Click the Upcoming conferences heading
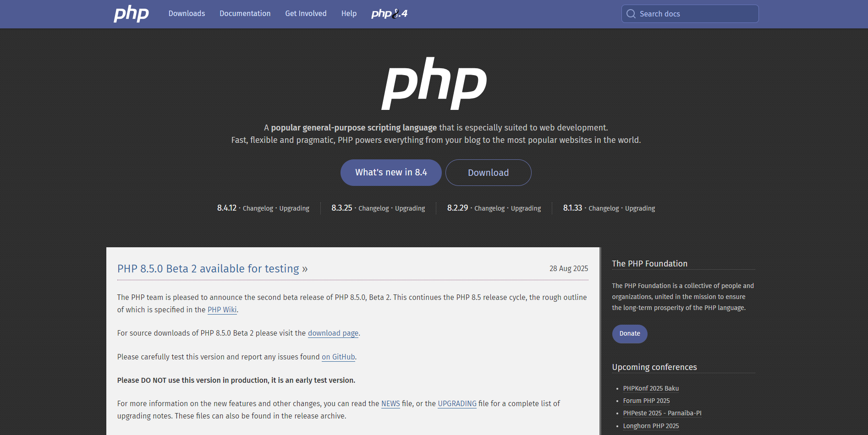 654,367
